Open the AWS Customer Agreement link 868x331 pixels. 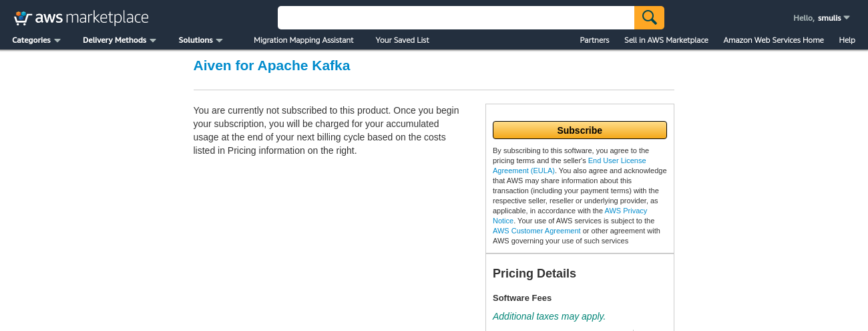[537, 231]
